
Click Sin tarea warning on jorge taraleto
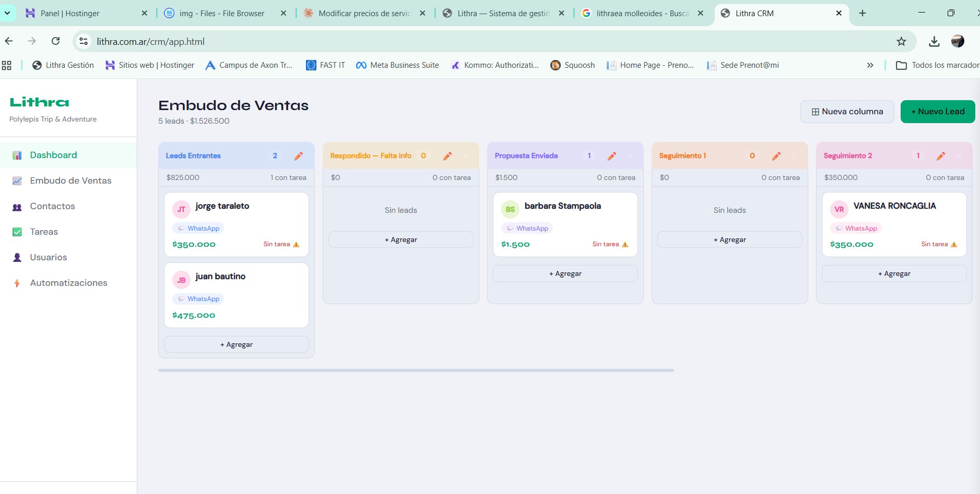(281, 244)
